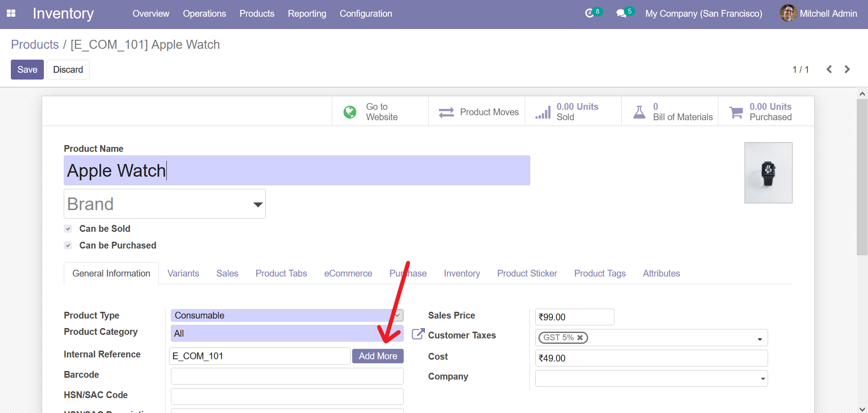Click the 1 / 1 pager counter
868x413 pixels.
click(x=801, y=70)
